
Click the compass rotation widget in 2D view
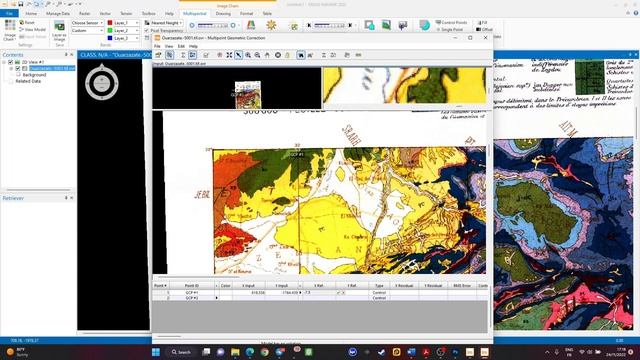coord(102,83)
